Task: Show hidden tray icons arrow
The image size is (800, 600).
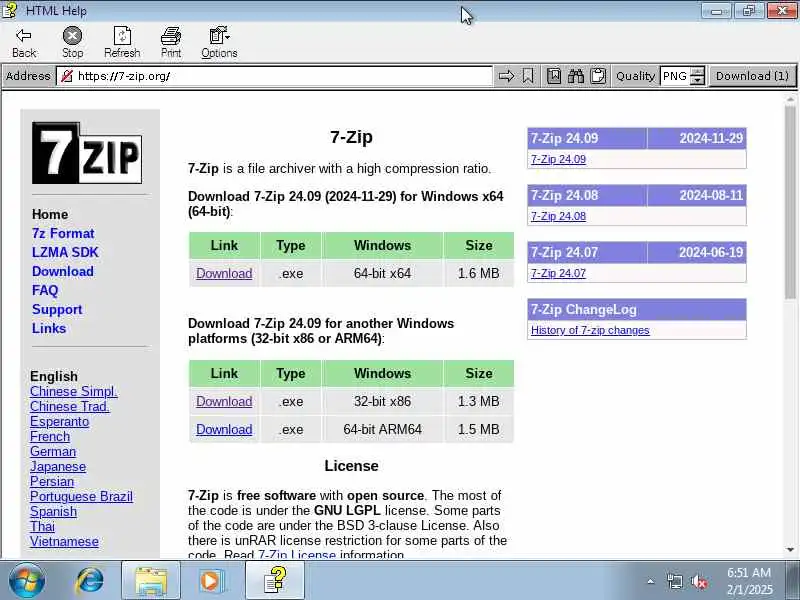Action: pos(651,581)
